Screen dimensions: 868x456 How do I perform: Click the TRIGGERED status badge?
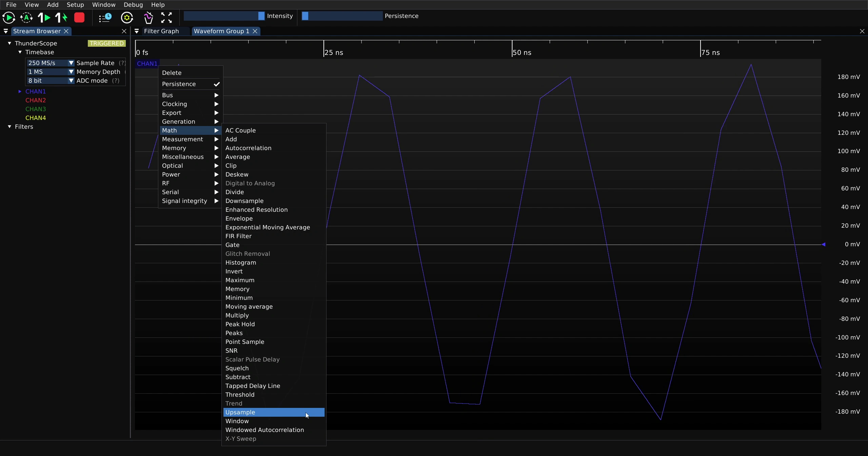click(x=106, y=43)
